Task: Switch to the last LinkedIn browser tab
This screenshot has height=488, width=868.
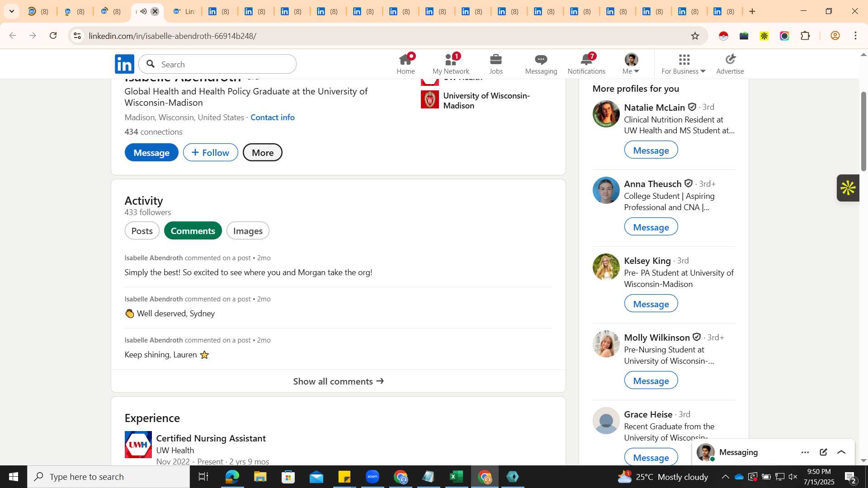Action: (x=724, y=11)
